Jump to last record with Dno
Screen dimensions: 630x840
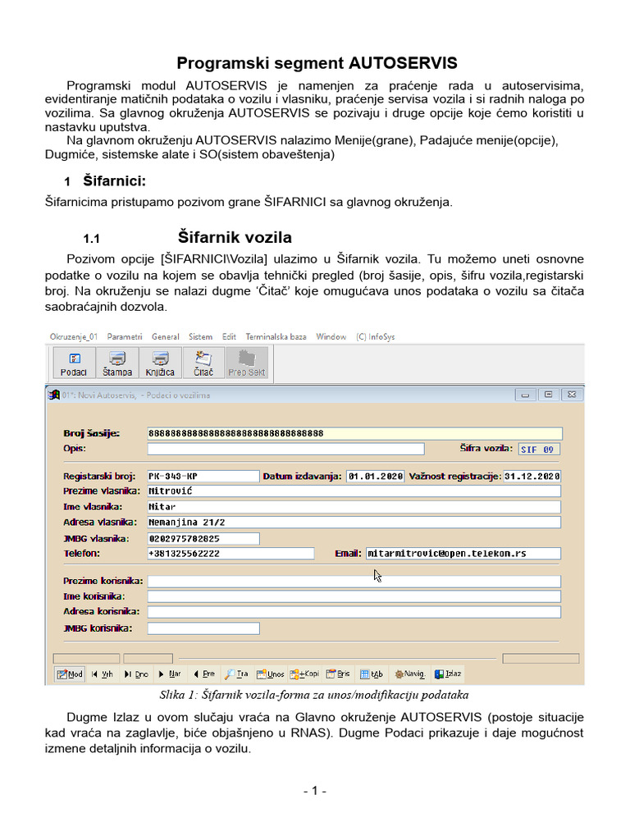pos(136,674)
